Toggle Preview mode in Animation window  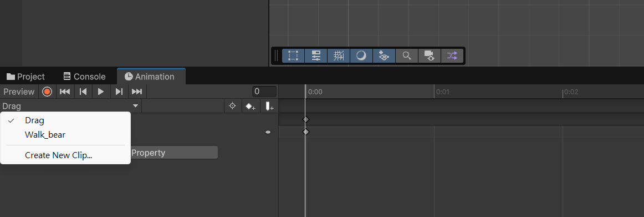pos(19,92)
